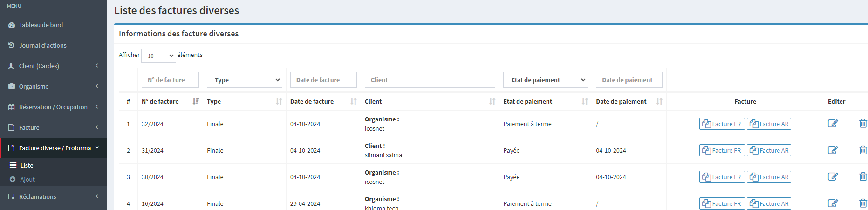The height and width of the screenshot is (210, 868).
Task: Click the Client filter input field
Action: click(430, 80)
